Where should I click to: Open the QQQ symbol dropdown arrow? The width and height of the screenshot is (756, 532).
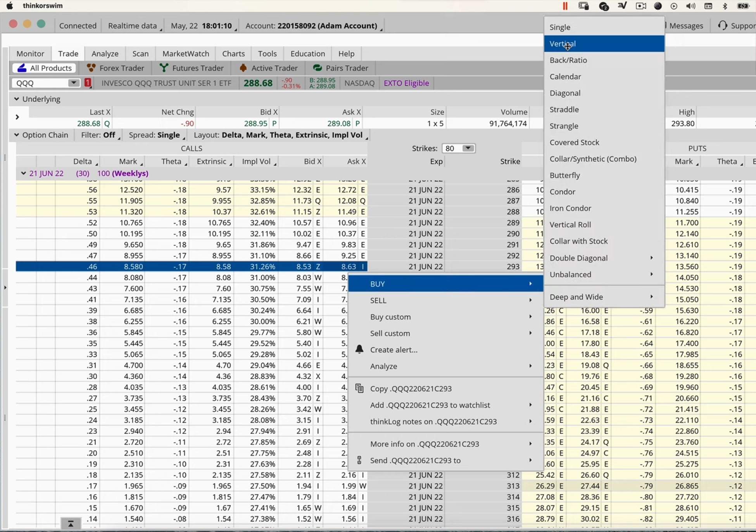tap(73, 83)
